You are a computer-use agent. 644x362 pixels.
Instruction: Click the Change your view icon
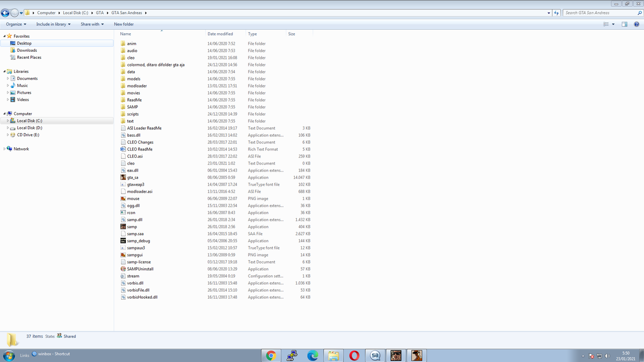(x=606, y=24)
